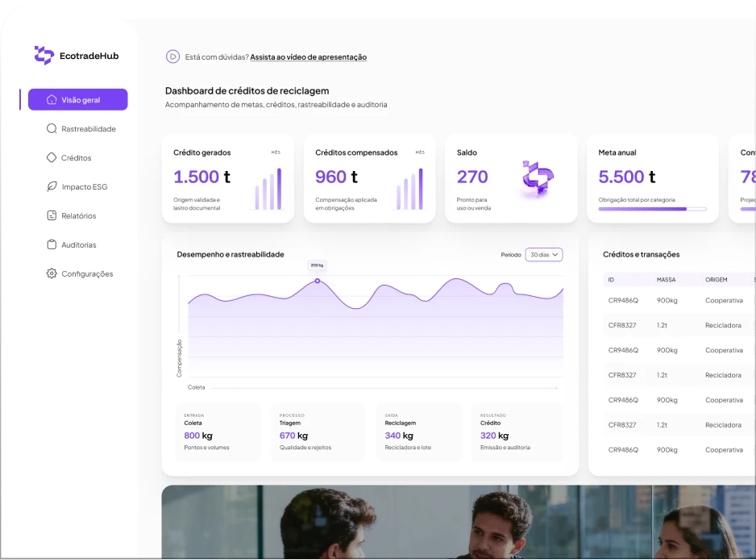Click the Compensação vertical axis label
Screen dimensions: 756x559
click(180, 358)
